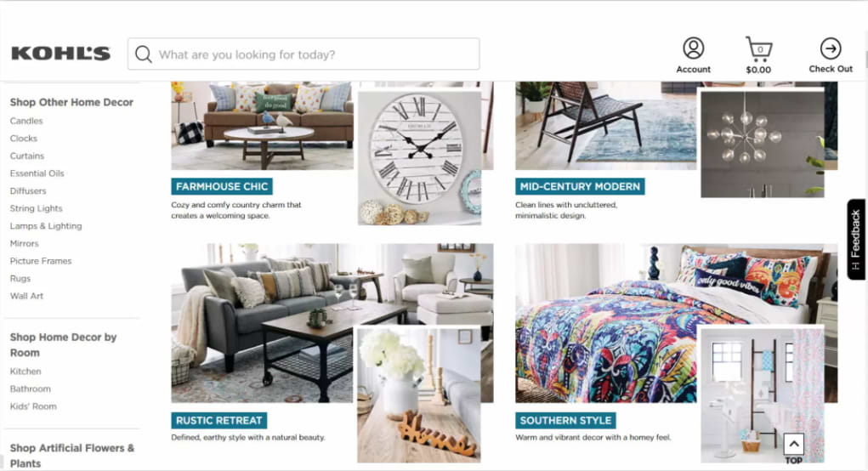The width and height of the screenshot is (868, 471).
Task: Open the Farmhouse Chic label
Action: click(222, 186)
